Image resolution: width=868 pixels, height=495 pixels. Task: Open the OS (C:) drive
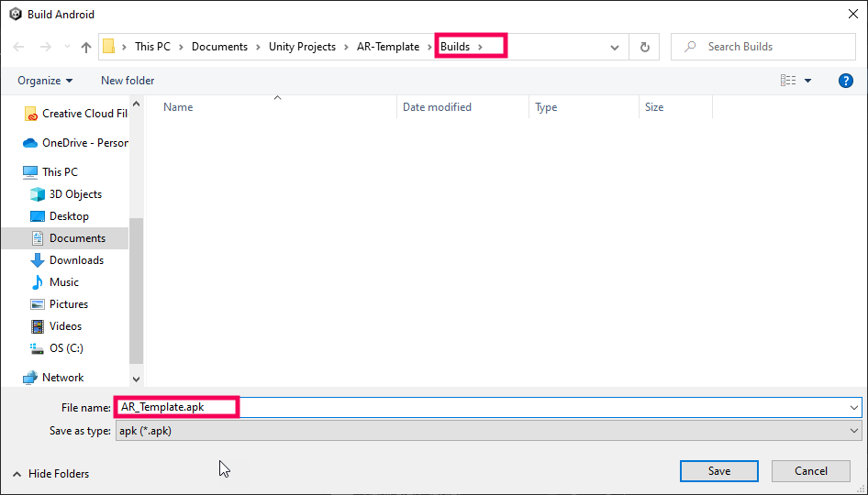click(66, 348)
